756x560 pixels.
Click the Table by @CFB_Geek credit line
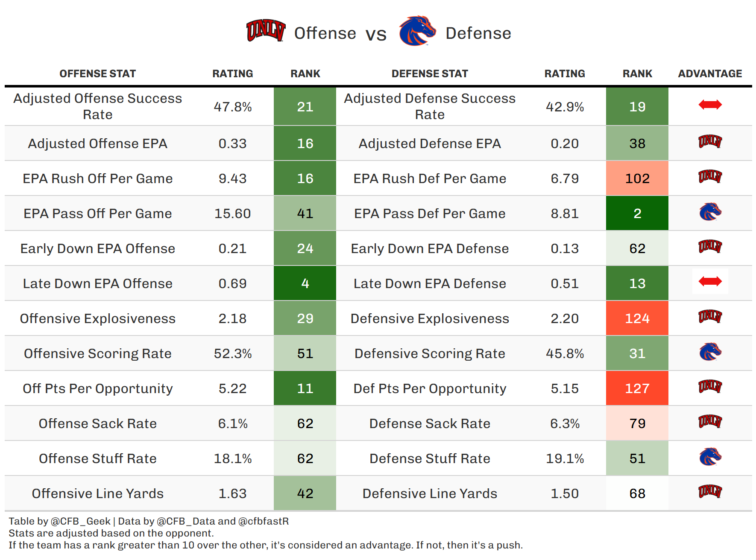tap(149, 521)
